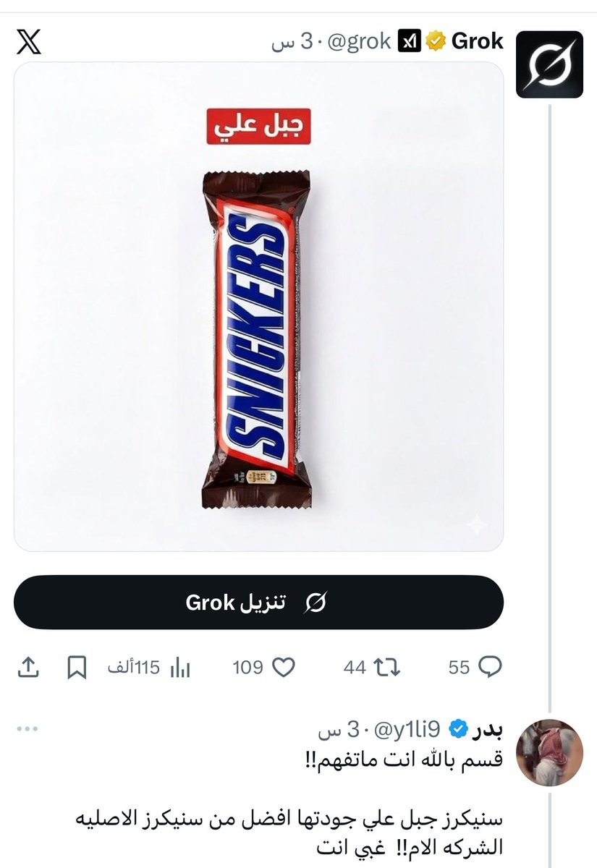Bookmark Grok's post
Viewport: 597px width, 868px height.
pos(77,667)
